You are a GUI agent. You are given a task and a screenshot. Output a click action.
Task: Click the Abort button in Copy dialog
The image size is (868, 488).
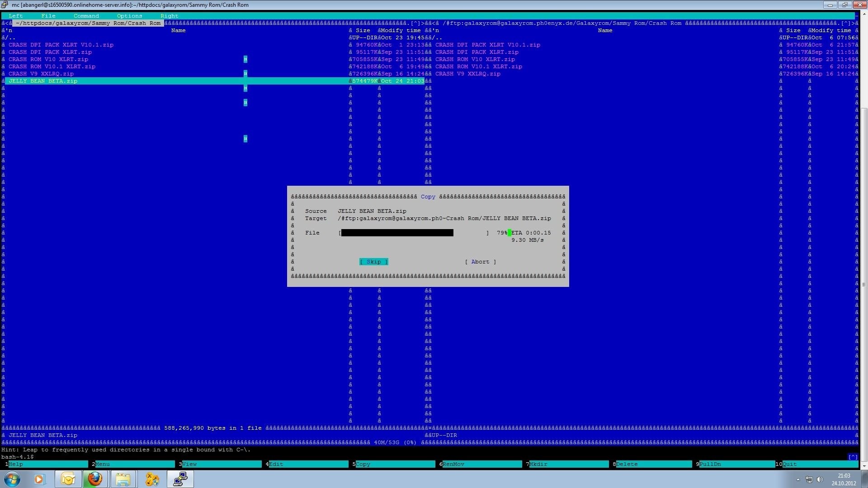click(481, 262)
